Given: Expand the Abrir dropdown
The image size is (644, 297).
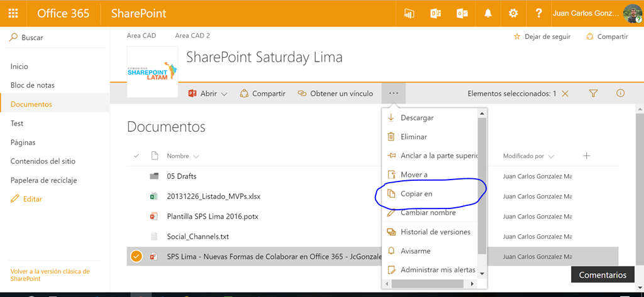Looking at the screenshot, I should tap(225, 94).
